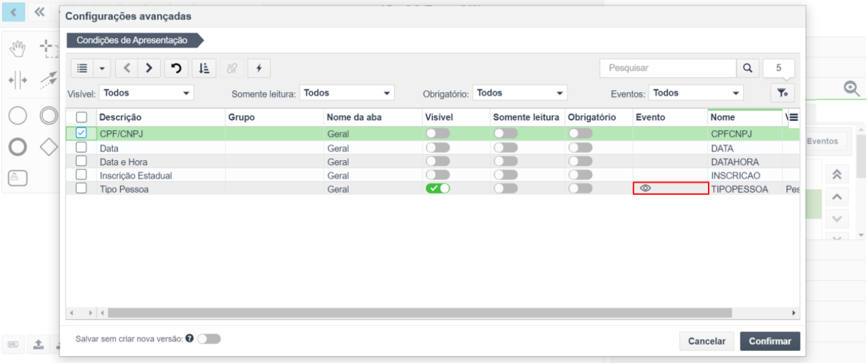Screen dimensions: 868x363
Task: Open the Visível filter dropdown
Action: click(147, 93)
